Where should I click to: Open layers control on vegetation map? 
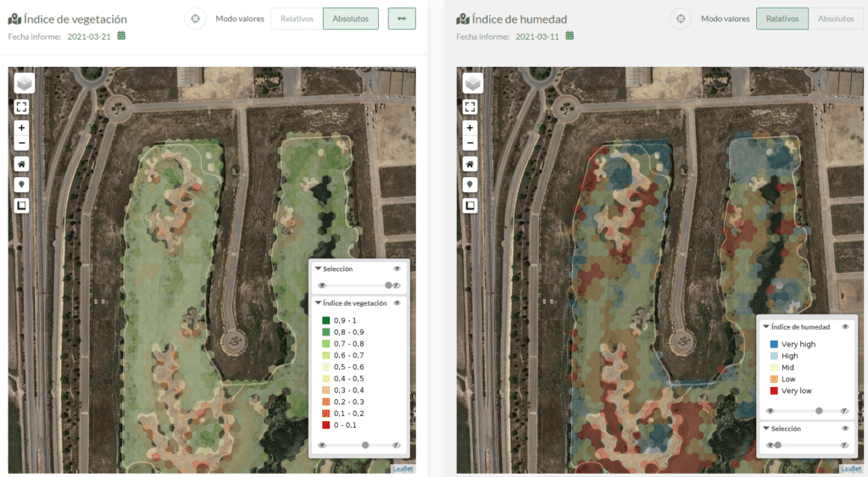point(24,84)
